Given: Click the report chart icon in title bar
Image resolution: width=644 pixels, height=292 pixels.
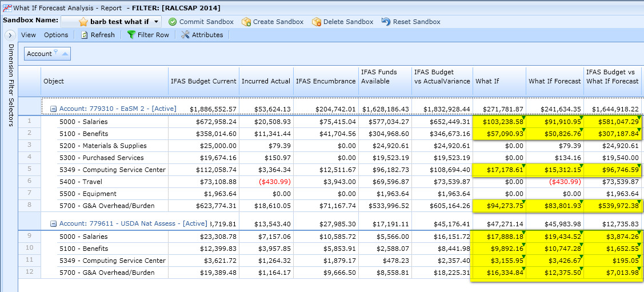Looking at the screenshot, I should point(7,8).
